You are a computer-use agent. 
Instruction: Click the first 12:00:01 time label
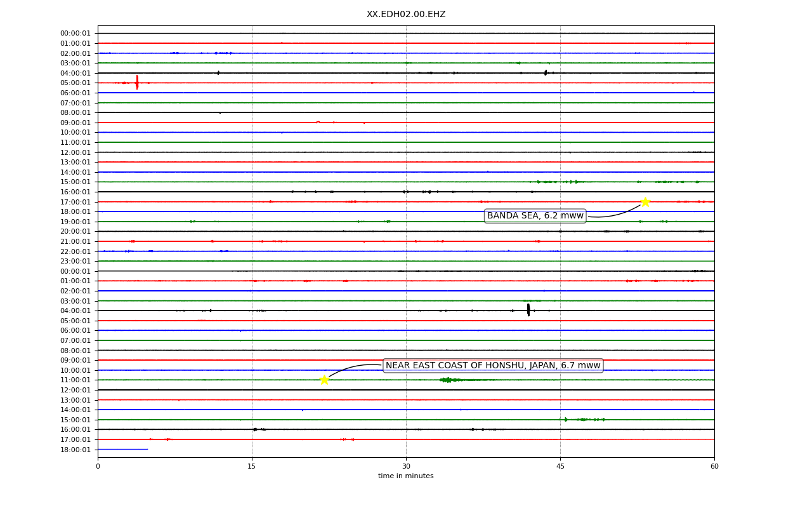click(75, 152)
